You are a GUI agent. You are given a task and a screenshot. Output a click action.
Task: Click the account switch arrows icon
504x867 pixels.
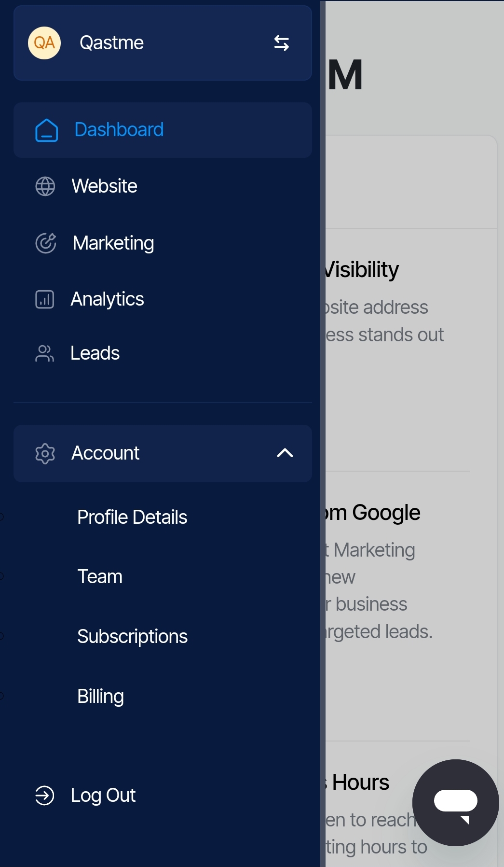click(x=281, y=43)
